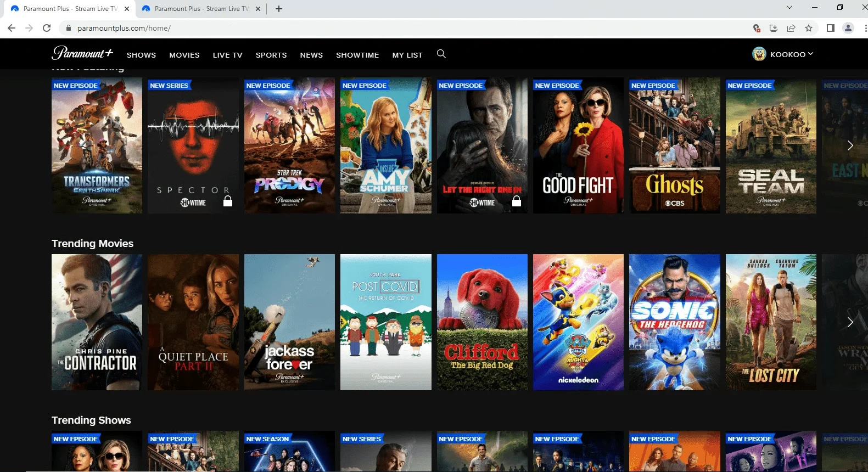The image size is (868, 472).
Task: Open the browser side panel icon
Action: point(831,28)
